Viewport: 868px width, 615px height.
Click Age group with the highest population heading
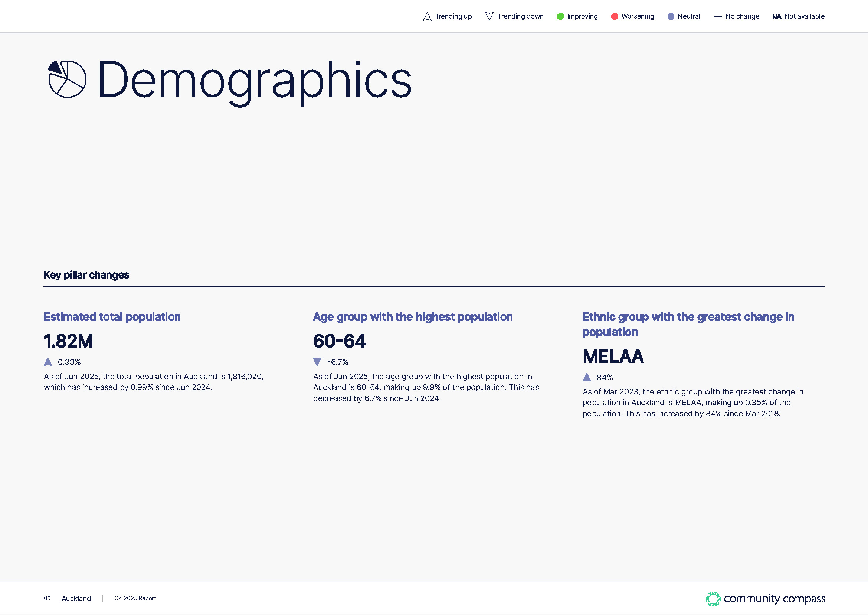pos(413,316)
